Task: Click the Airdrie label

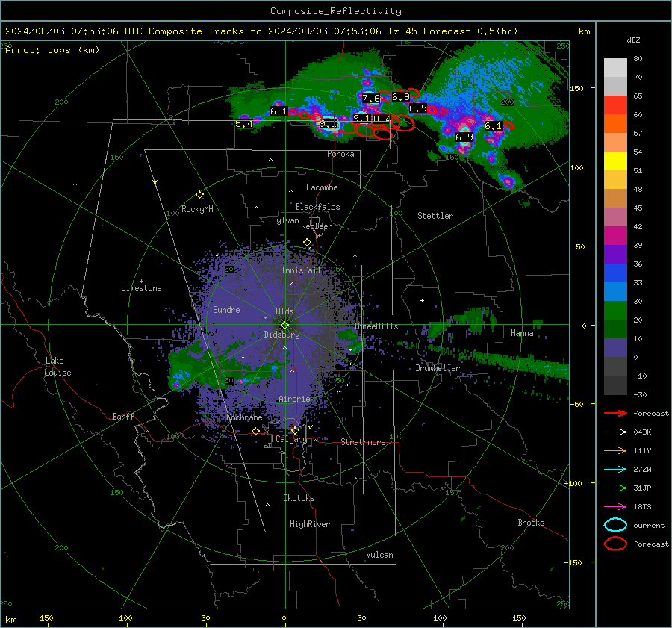Action: [294, 399]
